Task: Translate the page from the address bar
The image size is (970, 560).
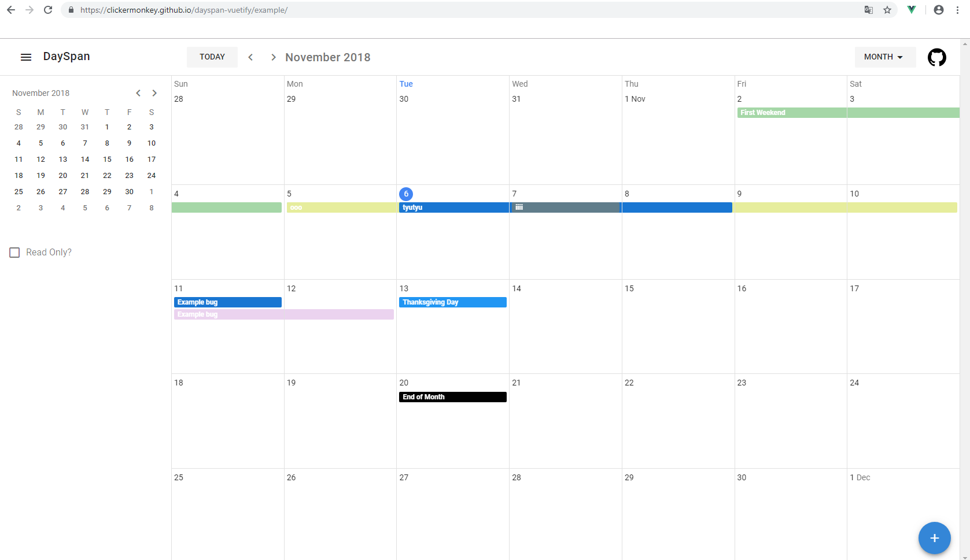Action: click(868, 10)
